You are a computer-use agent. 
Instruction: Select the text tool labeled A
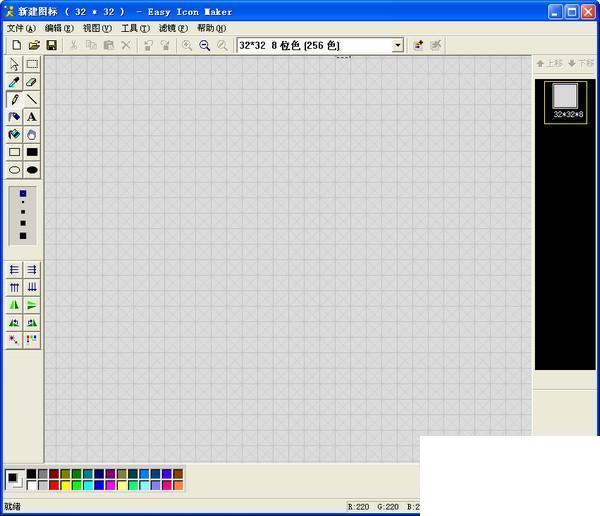(32, 117)
